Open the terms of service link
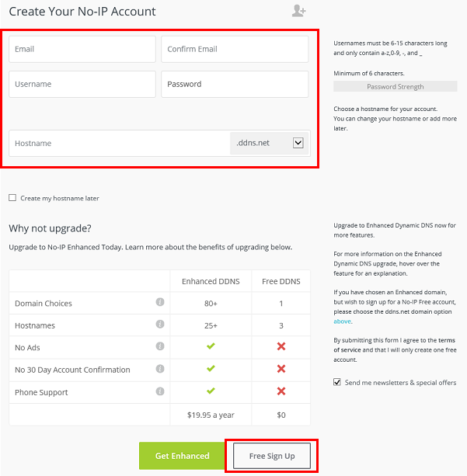Viewport: 467px width, 476px height. (395, 345)
